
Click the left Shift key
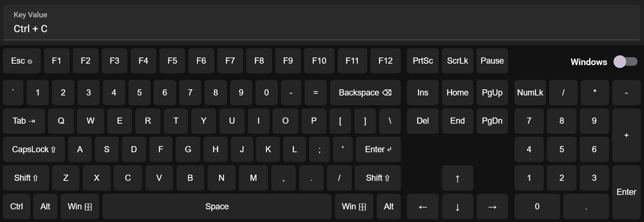(x=26, y=178)
